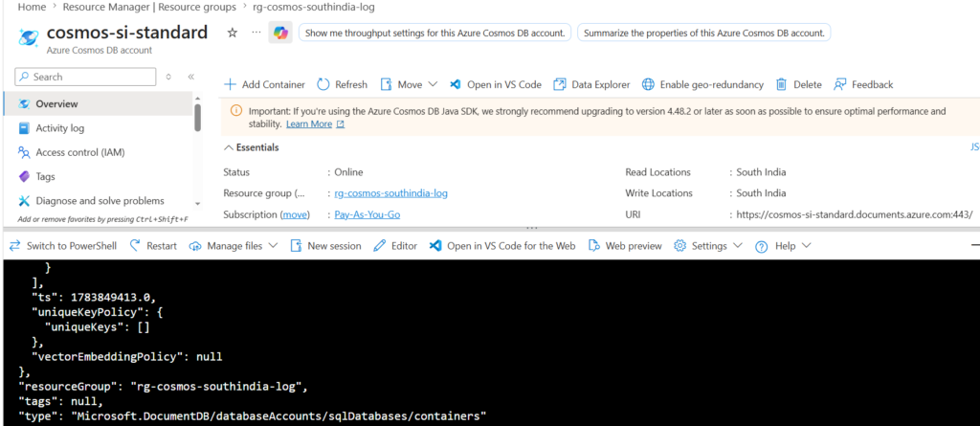Click the Editor pencil icon
This screenshot has width=980, height=426.
[379, 246]
